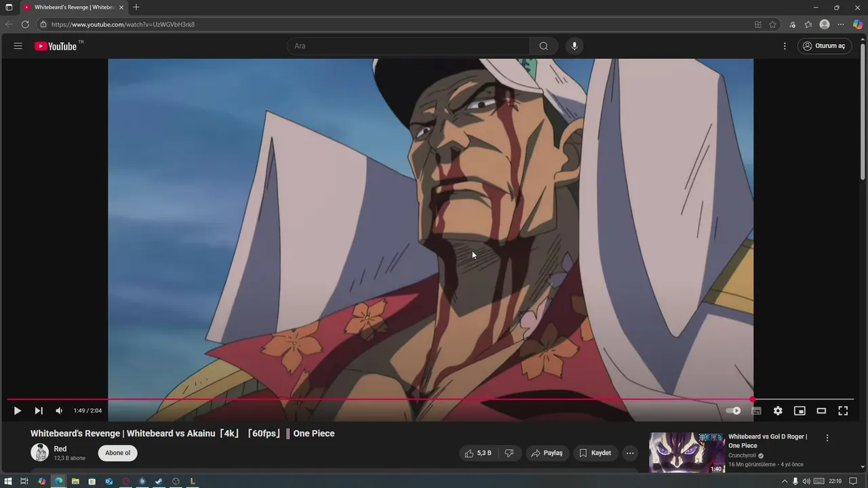Open tab actions menu icon
Screen dimensions: 868x488
[9, 7]
